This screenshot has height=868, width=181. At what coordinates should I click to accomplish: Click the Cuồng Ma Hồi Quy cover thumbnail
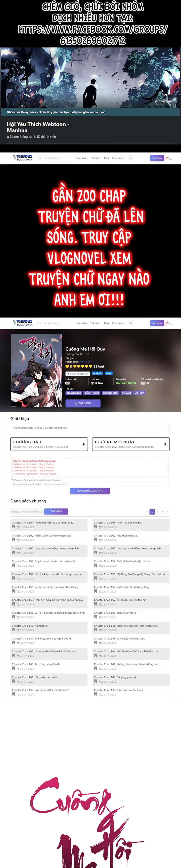point(37,370)
